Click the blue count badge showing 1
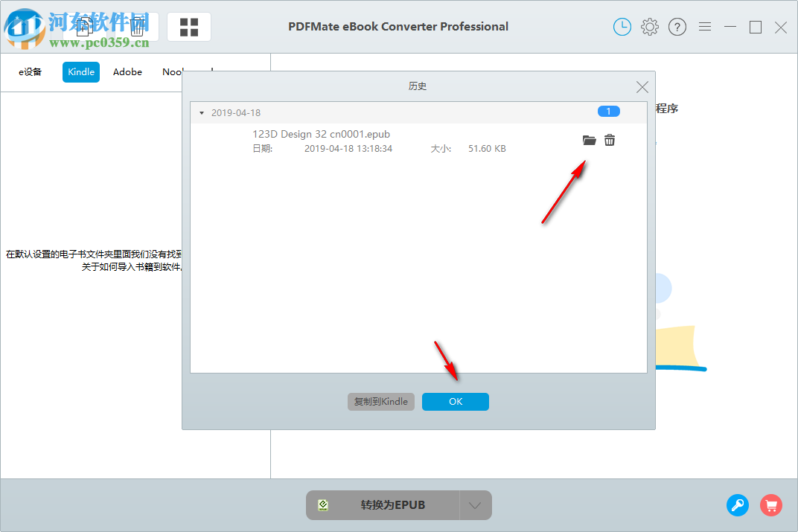798x532 pixels. tap(609, 111)
